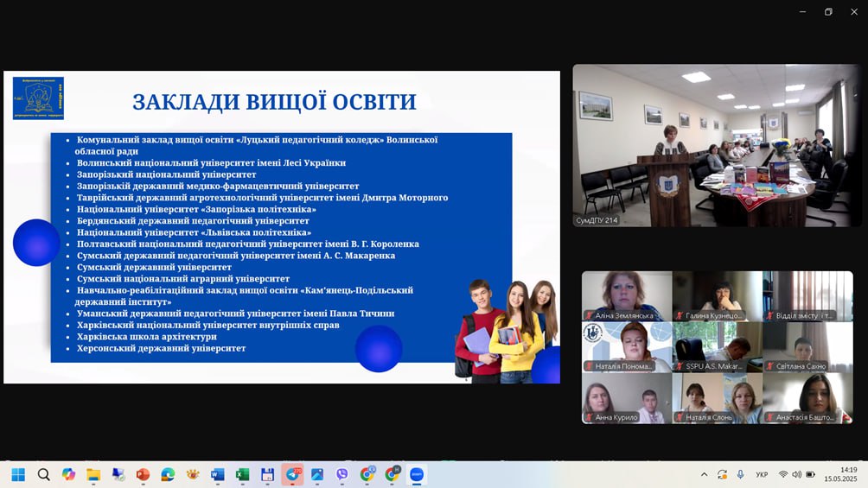Click Запорізькій державний медико-фармацевтичний університет
The height and width of the screenshot is (488, 868).
pyautogui.click(x=218, y=186)
